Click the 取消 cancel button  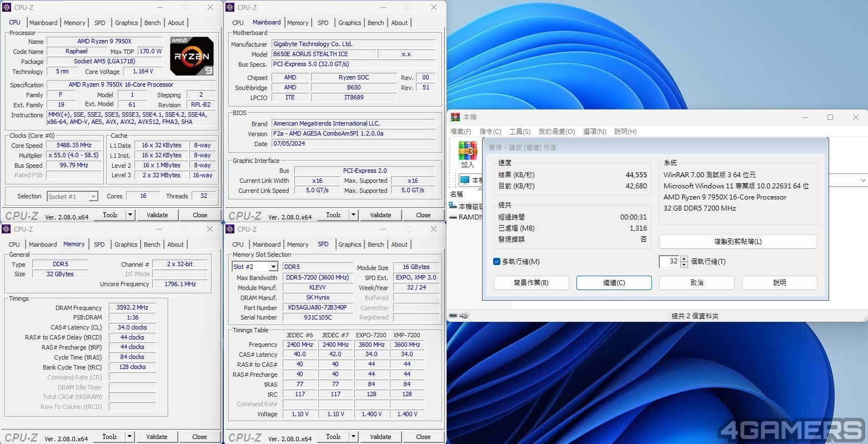[697, 283]
